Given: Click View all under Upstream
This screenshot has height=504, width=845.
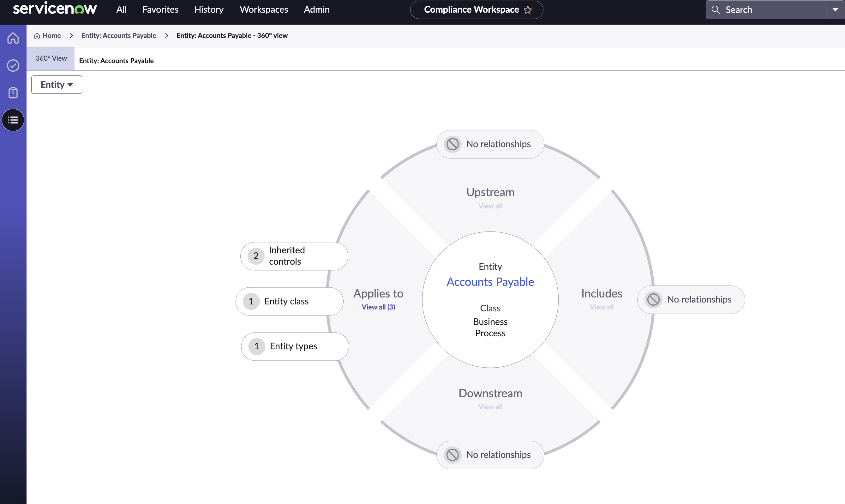Looking at the screenshot, I should [490, 206].
